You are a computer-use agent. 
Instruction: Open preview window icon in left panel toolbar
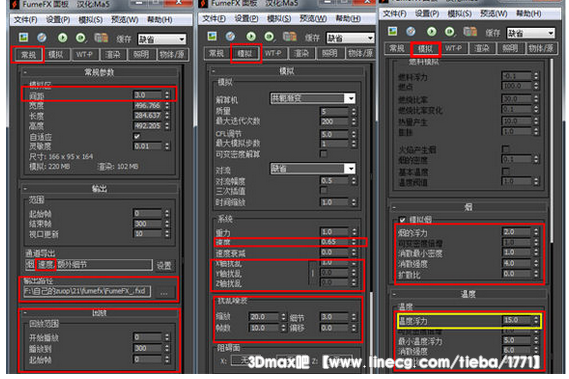[24, 37]
